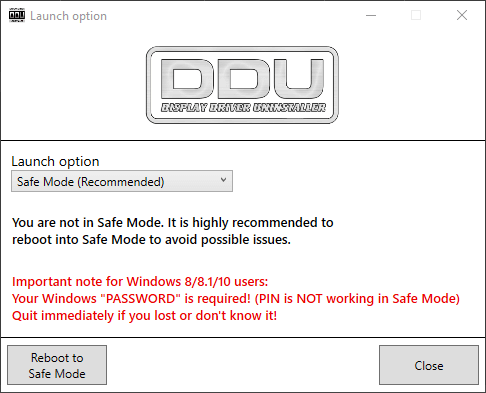This screenshot has height=393, width=486.
Task: Click the 'DISPLAY DRIVER UNINSTALLER' text in logo
Action: pyautogui.click(x=243, y=108)
